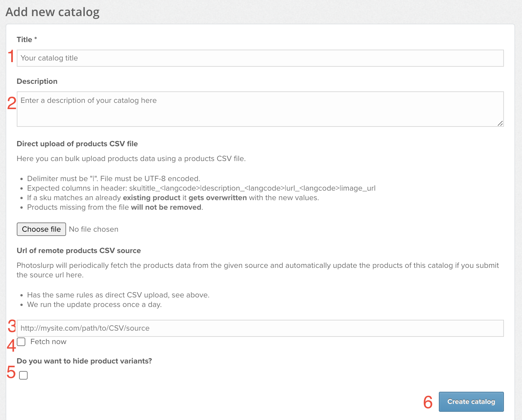This screenshot has width=522, height=420.
Task: Click the 'Title *' field label
Action: point(27,39)
